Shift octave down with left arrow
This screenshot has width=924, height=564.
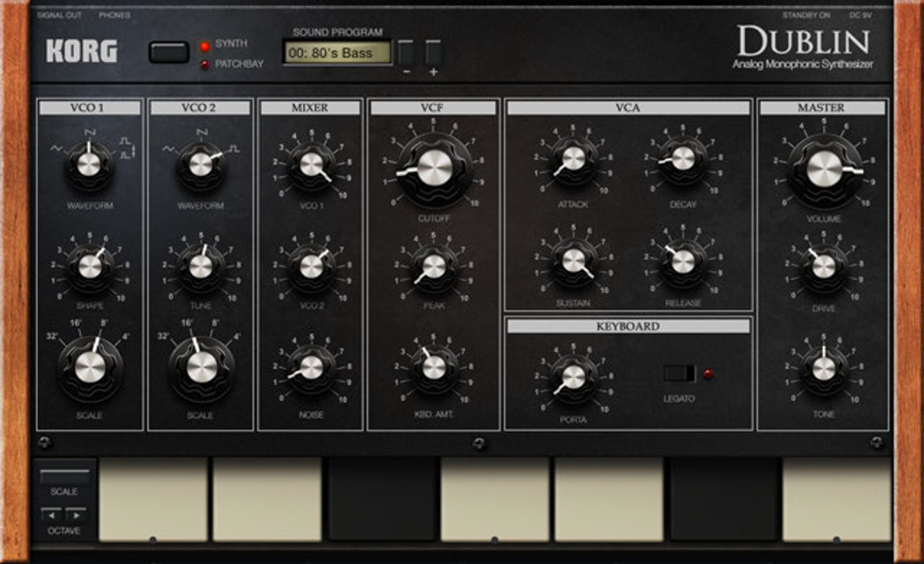[51, 515]
